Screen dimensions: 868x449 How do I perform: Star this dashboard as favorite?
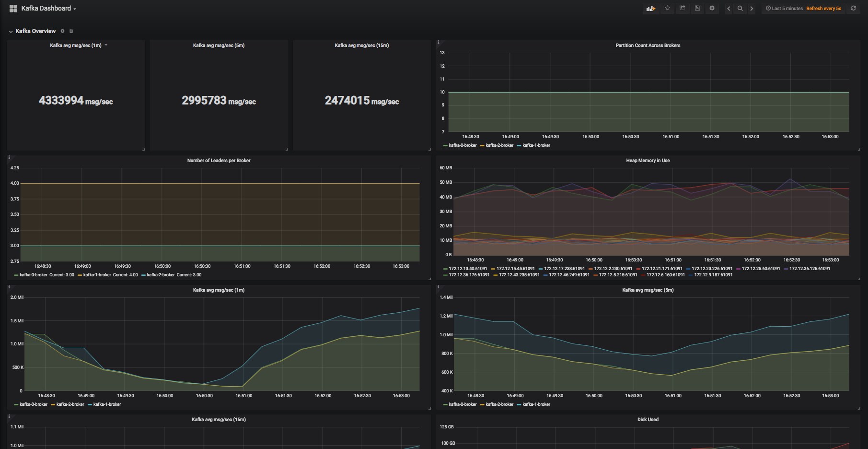[x=667, y=8]
